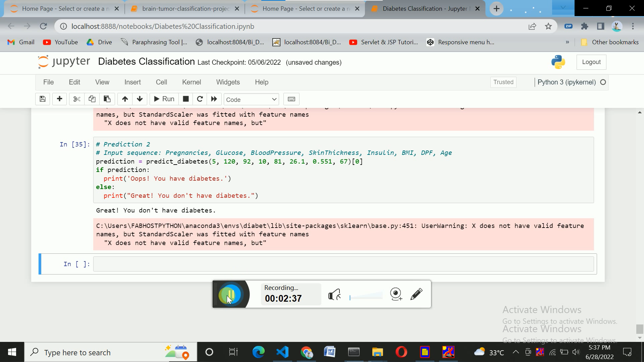Show hidden system tray icons chevron
Screen dimensions: 644x362
(x=516, y=352)
